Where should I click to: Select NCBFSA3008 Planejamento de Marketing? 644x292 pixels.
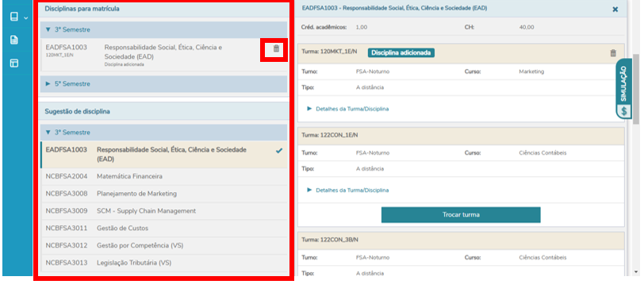164,194
